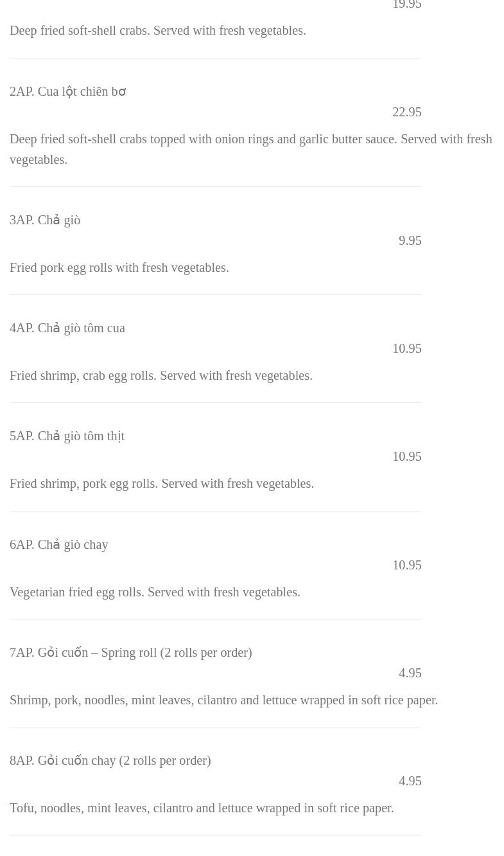
Task: Click the price of 4AP Chả giò tôm cua
Action: 406,348
